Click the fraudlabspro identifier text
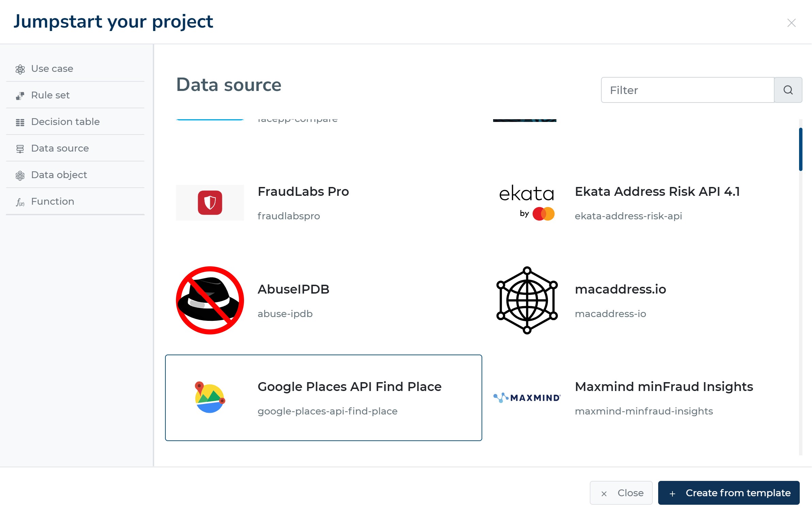The image size is (812, 517). coord(289,216)
